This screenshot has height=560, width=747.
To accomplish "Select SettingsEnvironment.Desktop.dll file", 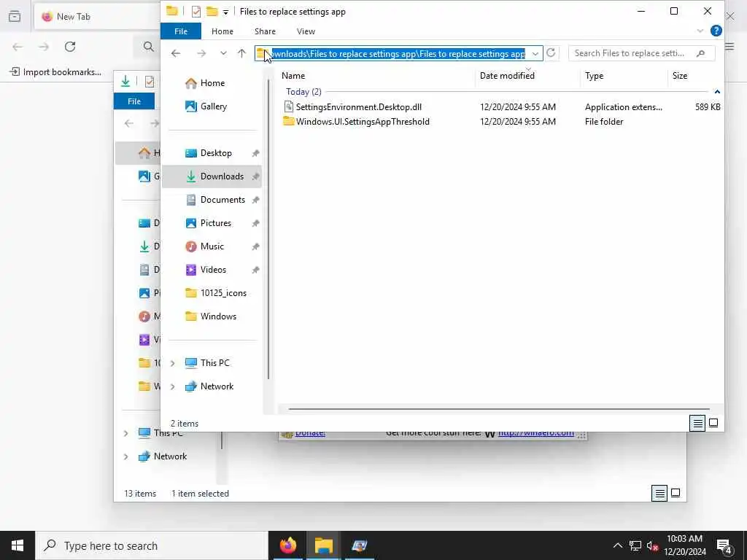I will [358, 107].
